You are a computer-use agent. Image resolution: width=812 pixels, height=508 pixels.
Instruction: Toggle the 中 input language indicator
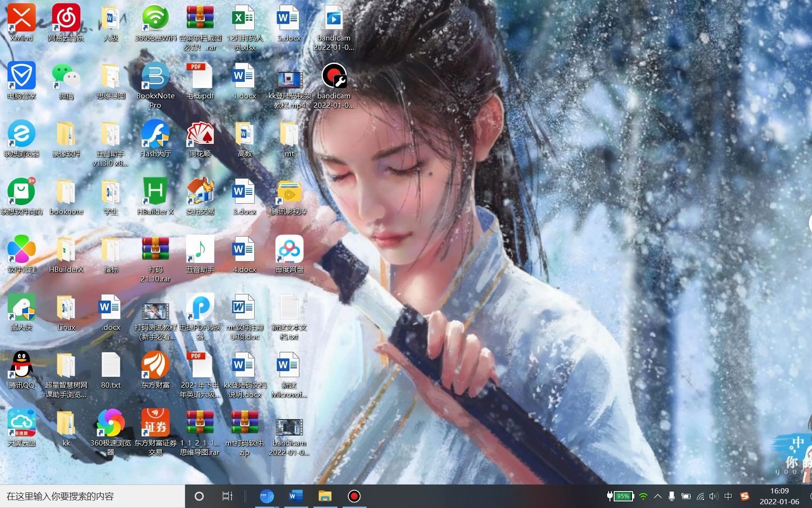pyautogui.click(x=728, y=496)
